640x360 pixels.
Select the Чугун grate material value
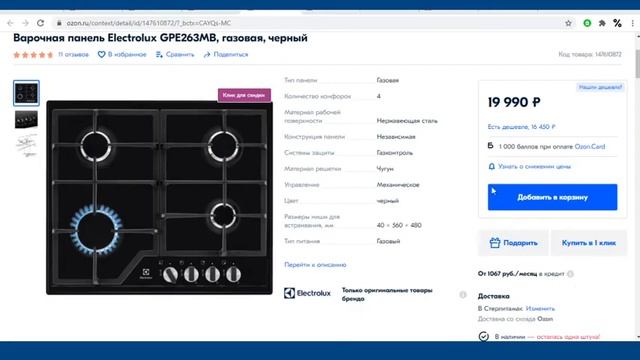(x=385, y=169)
